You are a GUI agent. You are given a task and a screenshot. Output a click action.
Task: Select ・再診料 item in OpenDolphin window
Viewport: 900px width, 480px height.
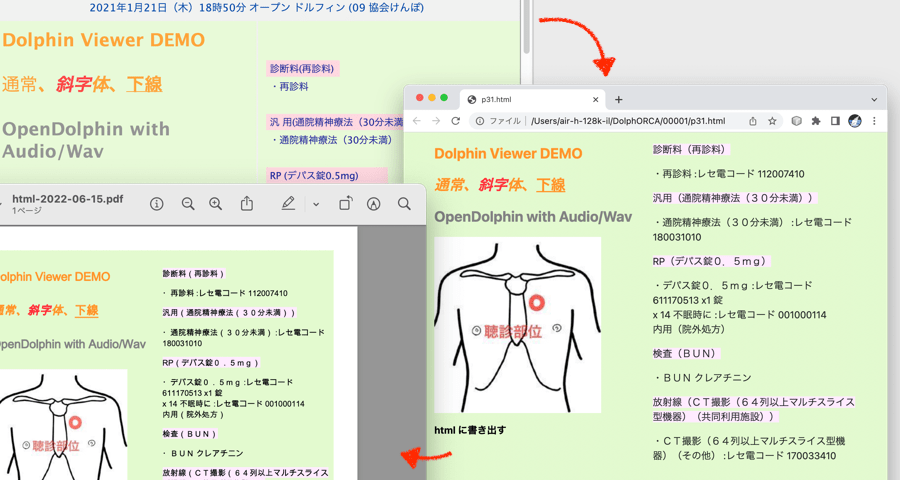pos(290,87)
